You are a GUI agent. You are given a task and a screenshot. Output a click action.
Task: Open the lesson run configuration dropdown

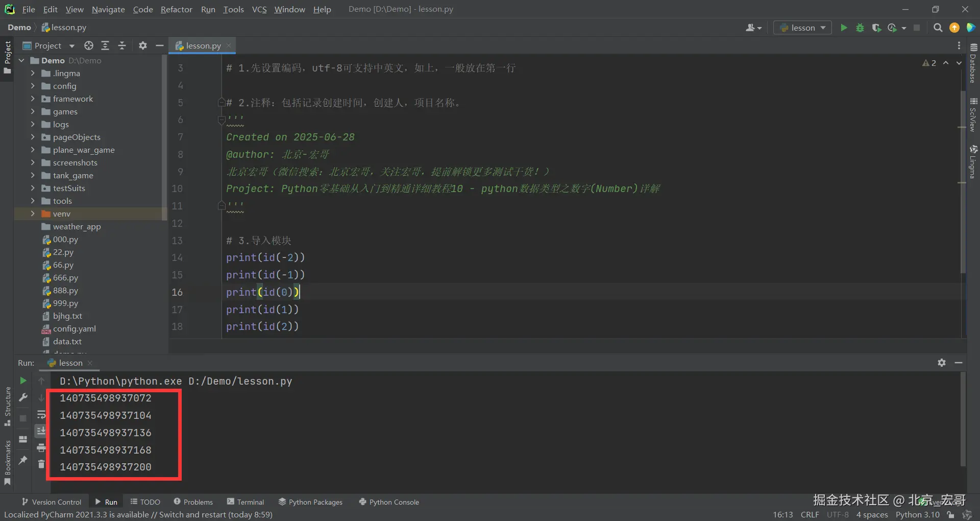click(802, 28)
